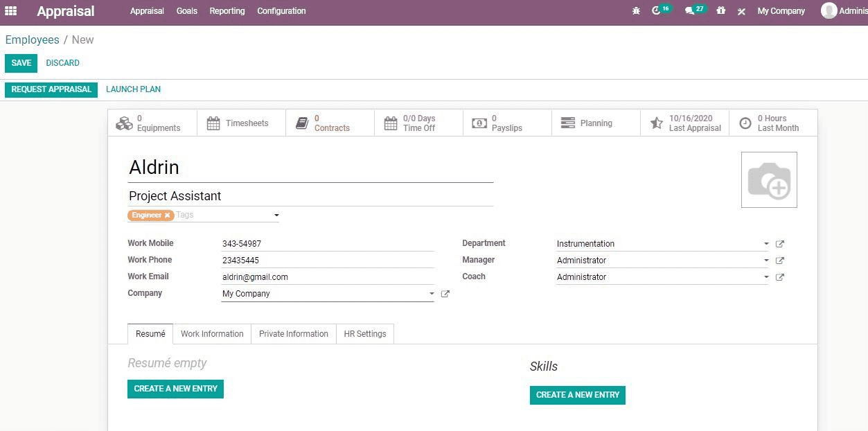Click the Appraisal app title
This screenshot has height=431, width=868.
(66, 11)
